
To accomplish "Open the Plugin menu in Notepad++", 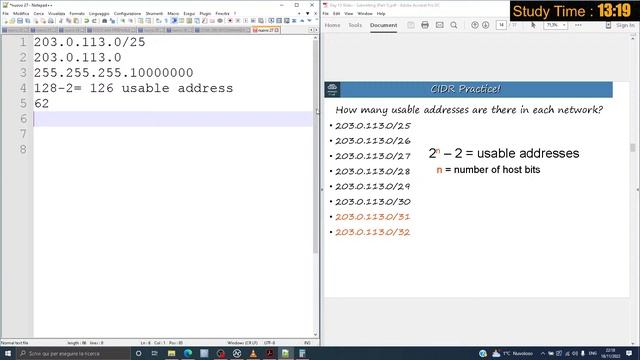I will click(x=205, y=13).
